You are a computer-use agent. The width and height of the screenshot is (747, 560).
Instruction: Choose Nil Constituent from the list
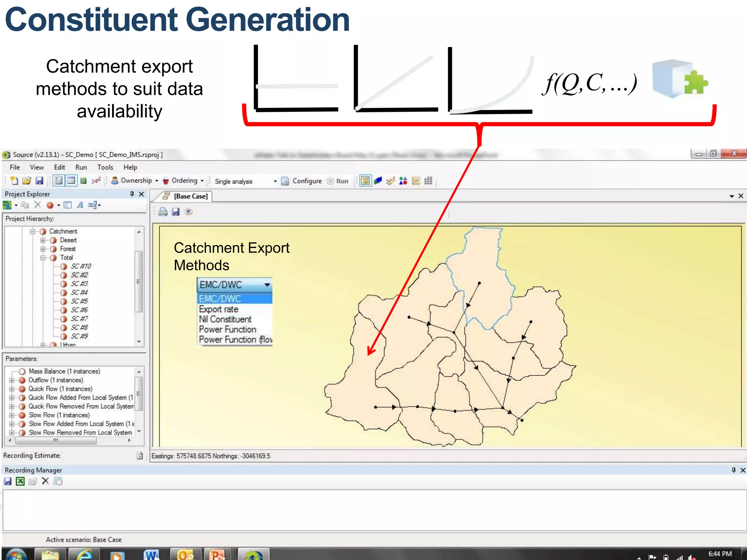(x=225, y=319)
